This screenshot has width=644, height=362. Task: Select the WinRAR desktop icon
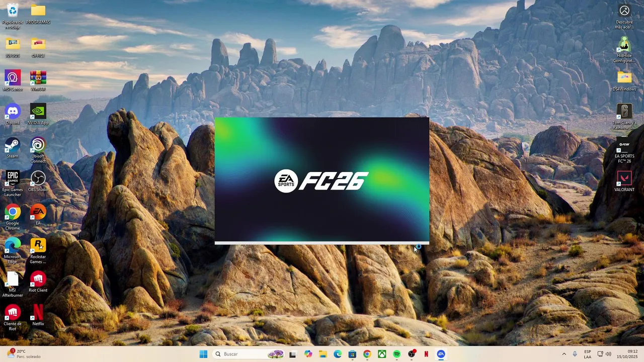click(x=38, y=81)
